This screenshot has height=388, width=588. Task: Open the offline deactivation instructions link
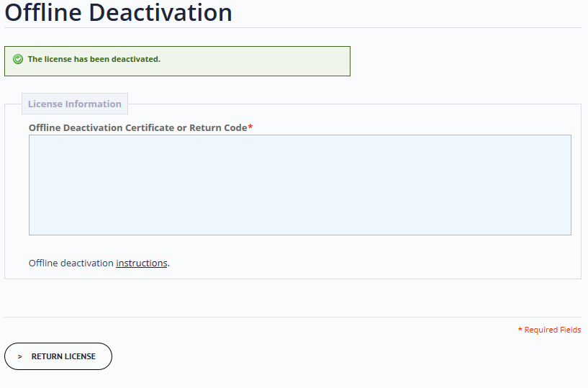pos(142,263)
